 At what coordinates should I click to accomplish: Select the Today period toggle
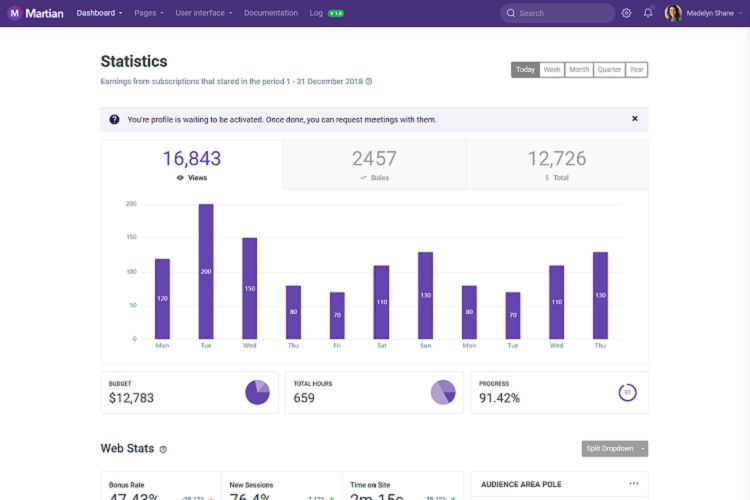tap(525, 70)
